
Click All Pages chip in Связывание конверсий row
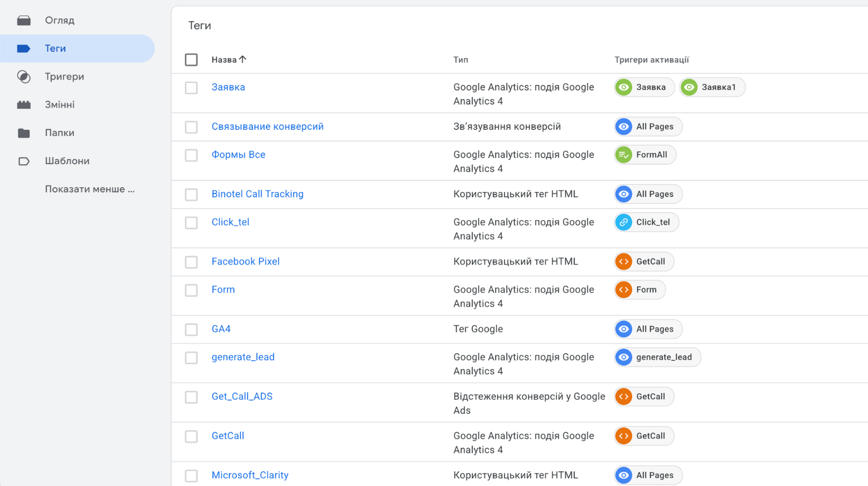[648, 127]
